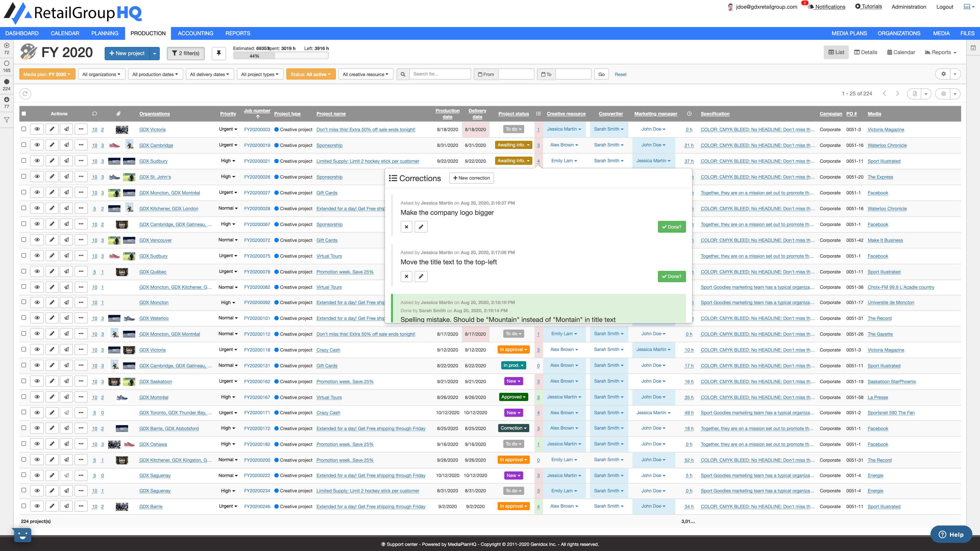Viewport: 980px width, 551px height.
Task: Click the Search for input field
Action: [x=439, y=74]
